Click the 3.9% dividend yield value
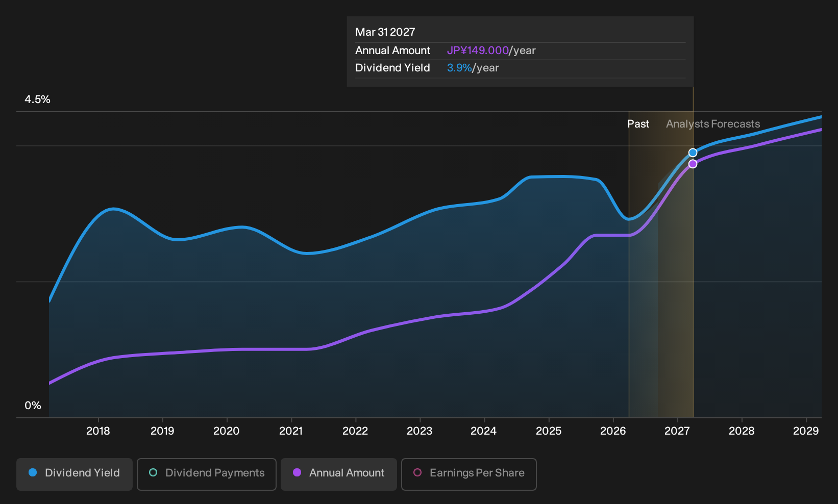The image size is (838, 504). tap(459, 68)
